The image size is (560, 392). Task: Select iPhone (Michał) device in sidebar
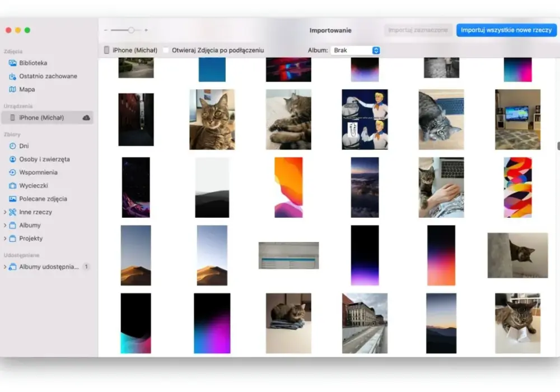click(x=47, y=118)
